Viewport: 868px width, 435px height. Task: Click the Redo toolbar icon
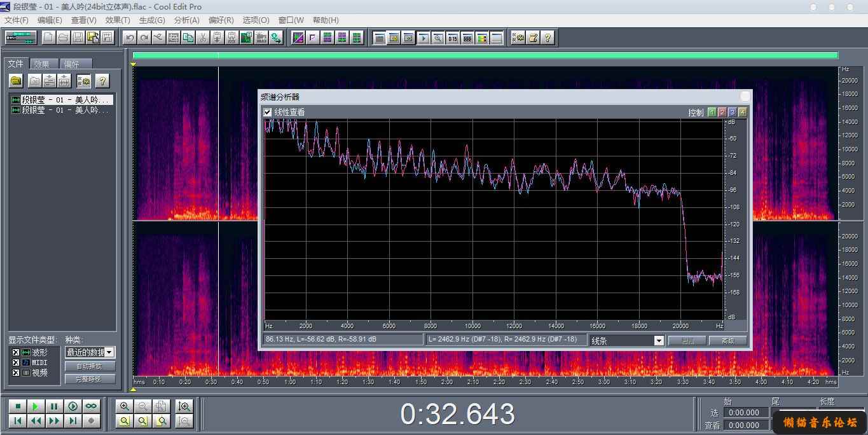click(x=144, y=38)
